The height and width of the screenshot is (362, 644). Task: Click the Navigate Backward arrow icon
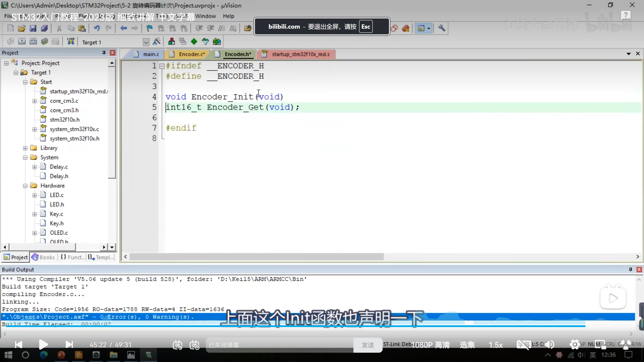(x=123, y=28)
